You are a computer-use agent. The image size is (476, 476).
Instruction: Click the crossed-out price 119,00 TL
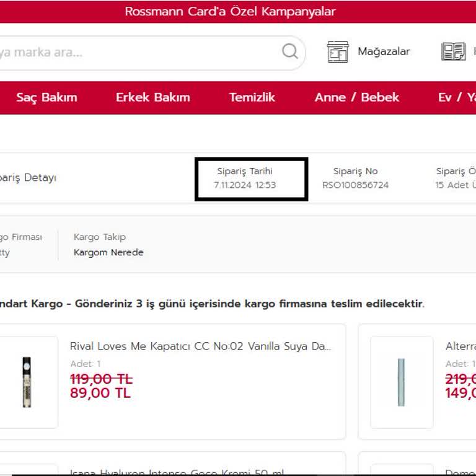[102, 379]
